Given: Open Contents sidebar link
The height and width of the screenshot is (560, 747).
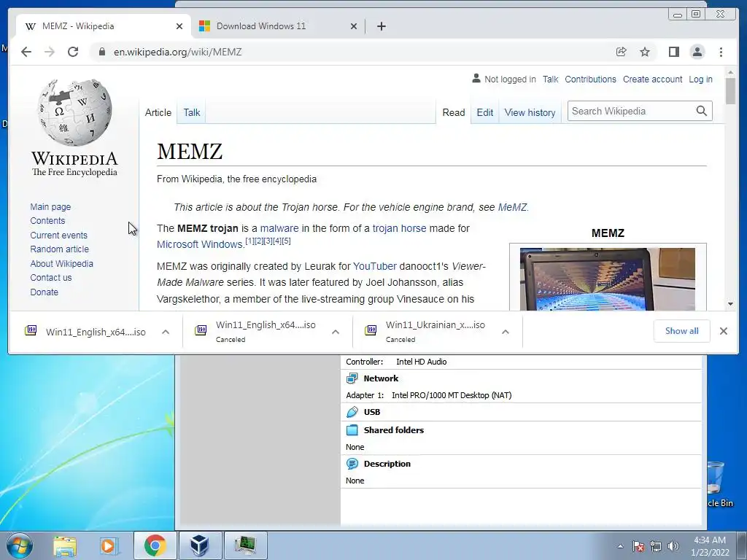Looking at the screenshot, I should (47, 221).
